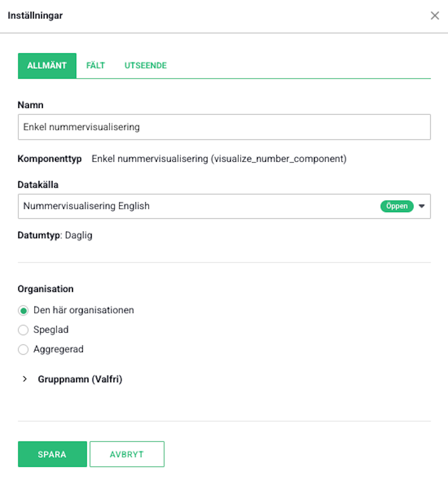
Task: Click the Gruppnamn (Valfri) section label
Action: tap(80, 379)
